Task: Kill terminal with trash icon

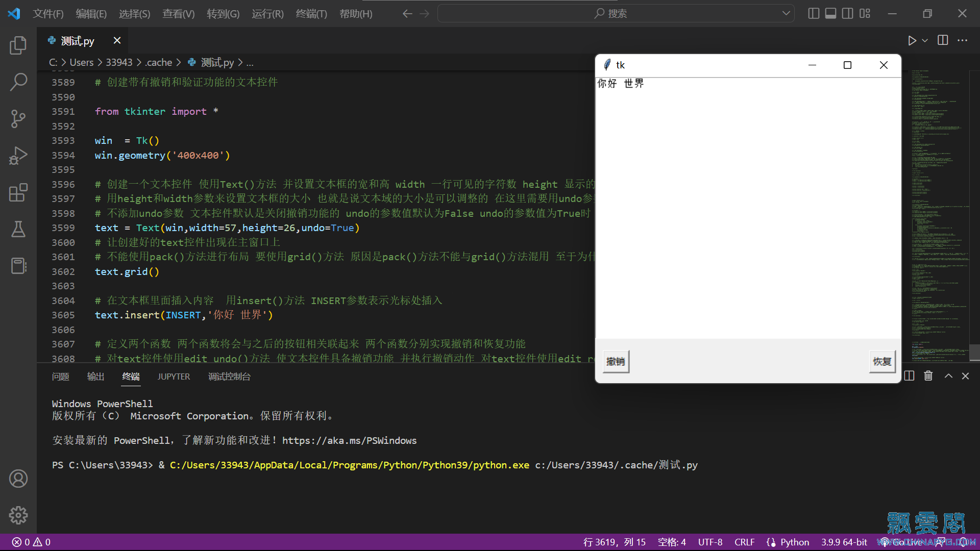Action: (928, 376)
